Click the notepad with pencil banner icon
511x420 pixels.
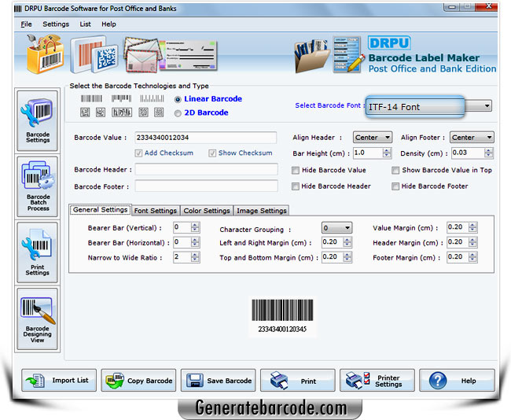click(349, 54)
